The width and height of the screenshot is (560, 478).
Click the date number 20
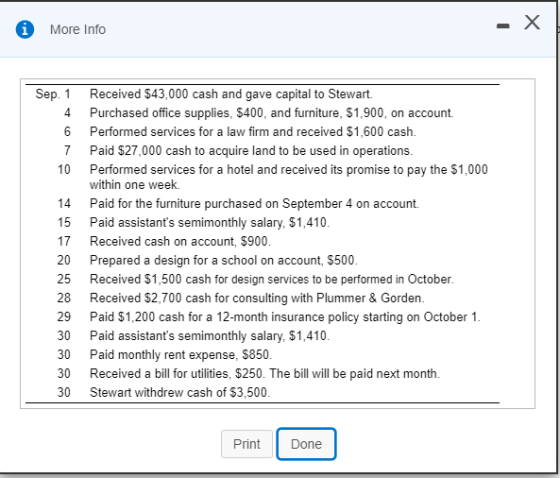[x=64, y=260]
